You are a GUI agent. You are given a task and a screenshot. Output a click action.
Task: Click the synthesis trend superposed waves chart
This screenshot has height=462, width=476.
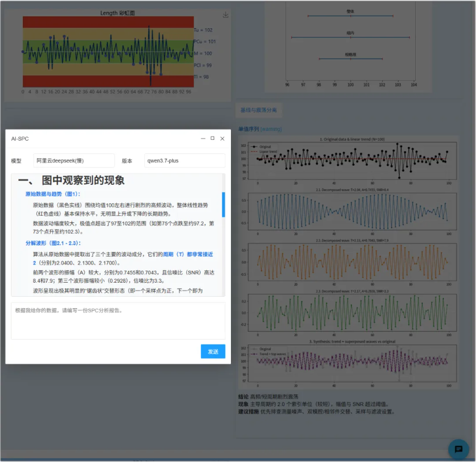[x=352, y=363]
